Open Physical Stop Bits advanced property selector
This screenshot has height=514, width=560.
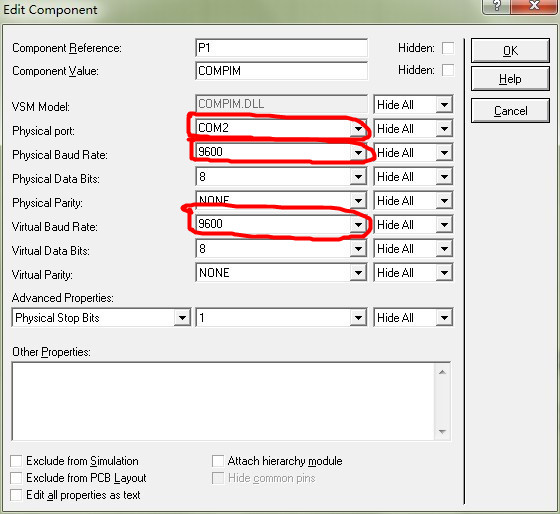(x=101, y=318)
